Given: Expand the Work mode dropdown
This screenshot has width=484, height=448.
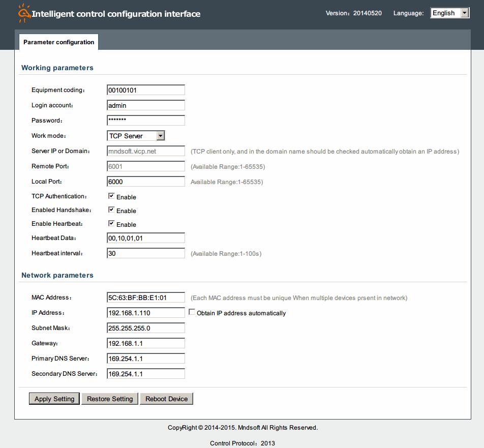Looking at the screenshot, I should tap(136, 136).
